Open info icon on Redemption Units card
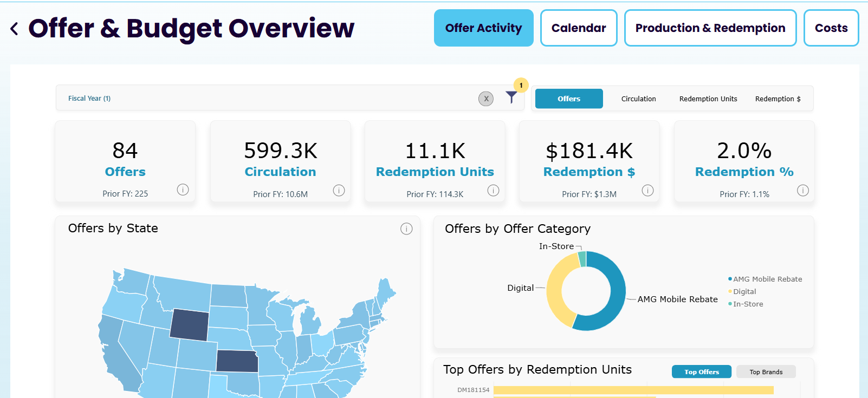Viewport: 868px width, 398px height. tap(493, 190)
